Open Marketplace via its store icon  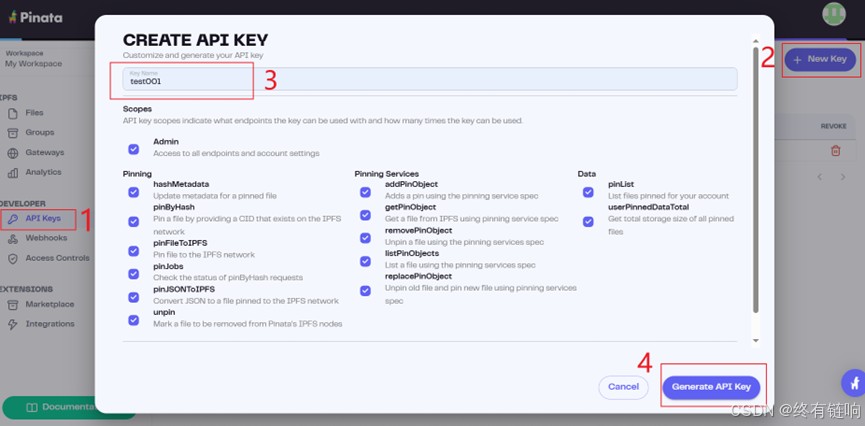(x=13, y=304)
